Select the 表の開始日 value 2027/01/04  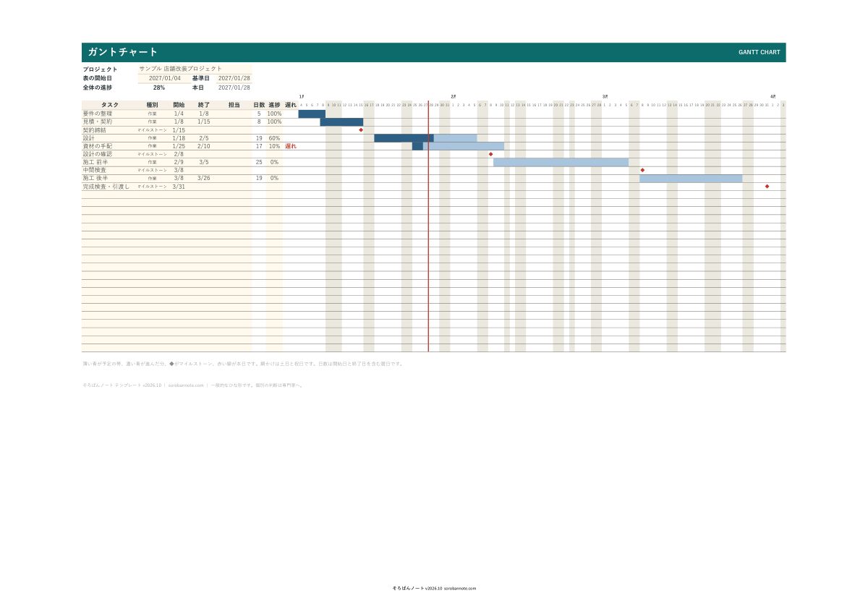coord(165,78)
